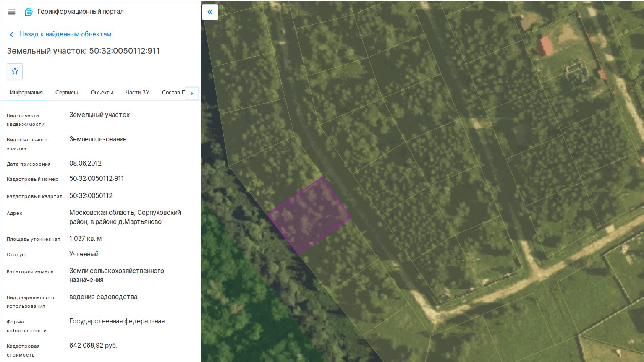Click the status value Учтенный
Screen dimensions: 644x362
click(x=84, y=254)
